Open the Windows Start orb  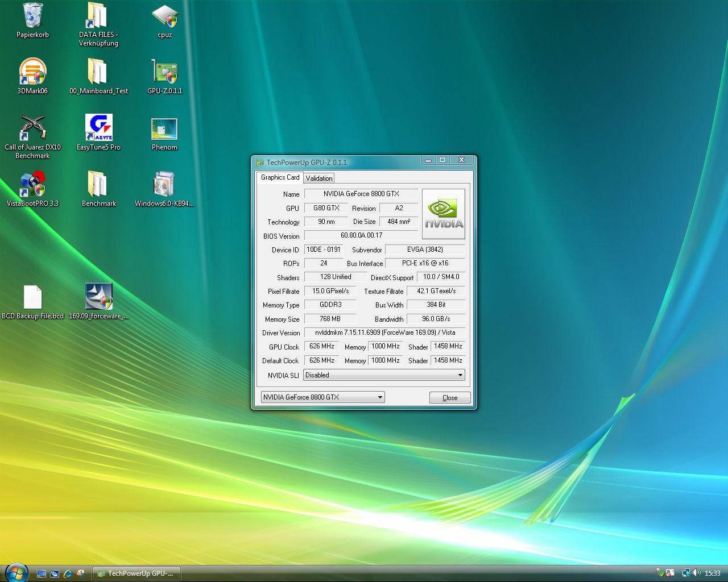16,573
